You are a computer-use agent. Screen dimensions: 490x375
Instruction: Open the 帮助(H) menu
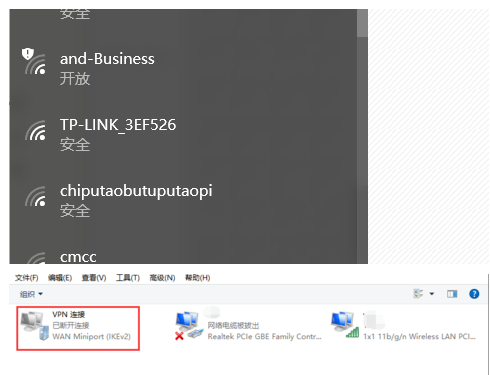click(x=198, y=278)
